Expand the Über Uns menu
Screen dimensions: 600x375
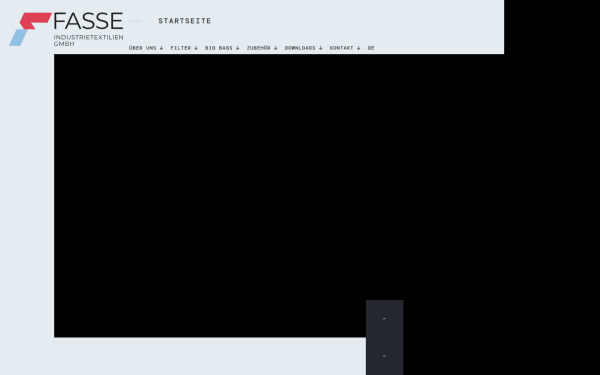tap(146, 48)
